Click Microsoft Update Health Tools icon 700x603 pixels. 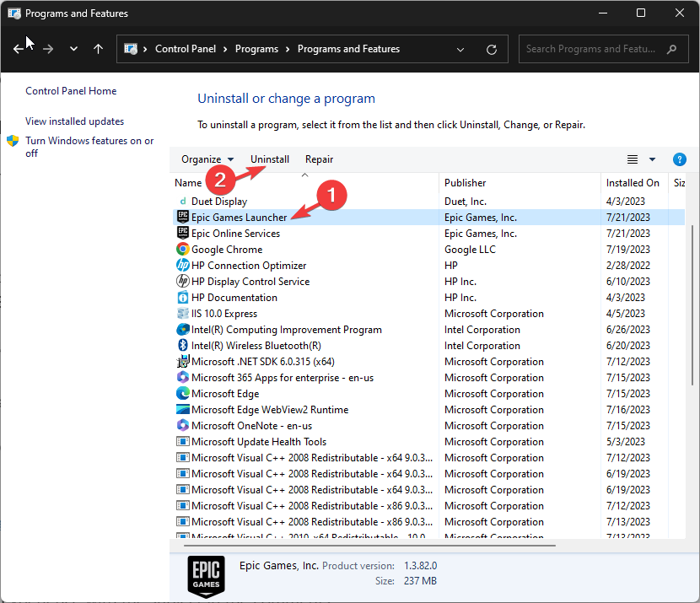click(x=182, y=441)
